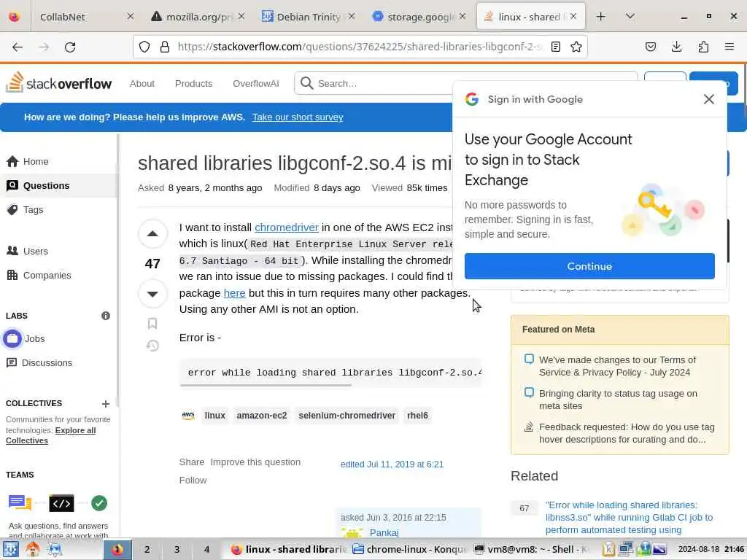
Task: Save to Pocket icon in toolbar
Action: (650, 47)
